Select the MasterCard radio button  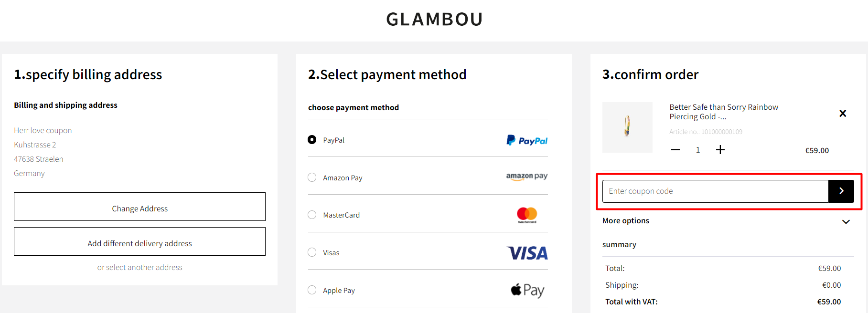(312, 215)
